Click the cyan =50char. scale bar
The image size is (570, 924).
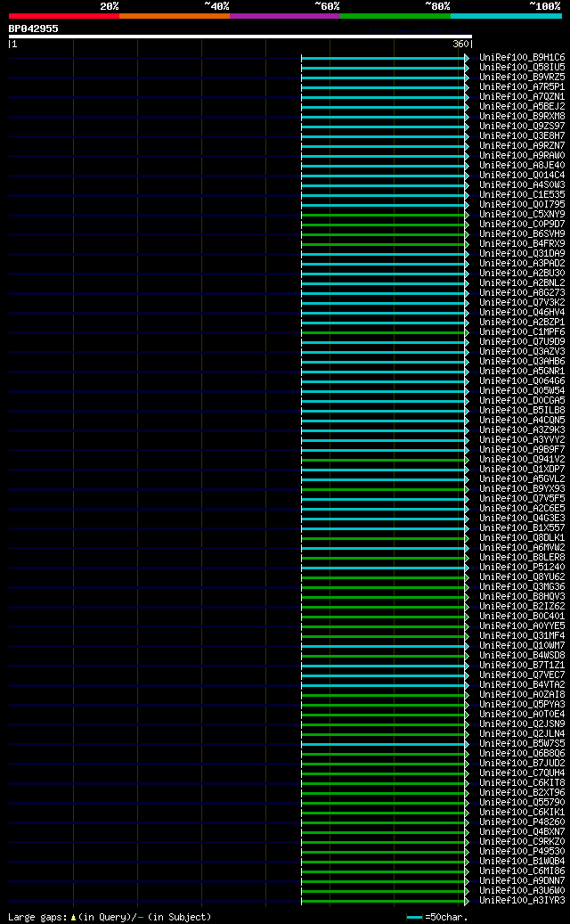[414, 918]
